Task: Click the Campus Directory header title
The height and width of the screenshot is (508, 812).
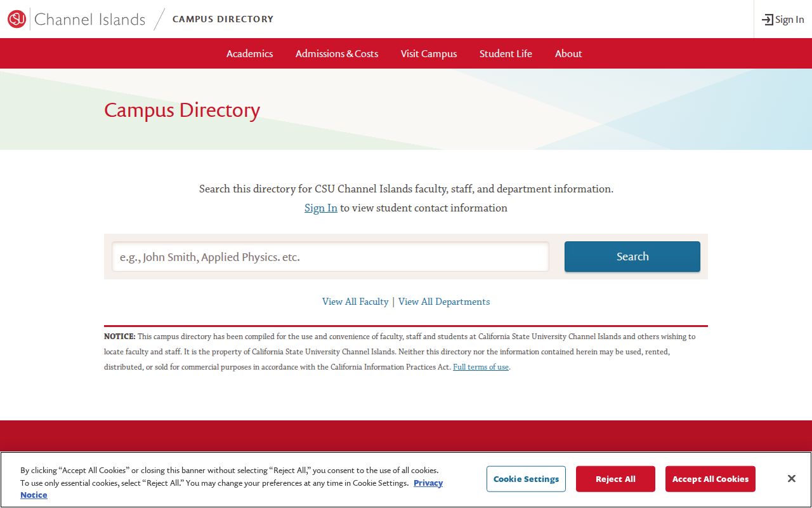Action: point(223,19)
